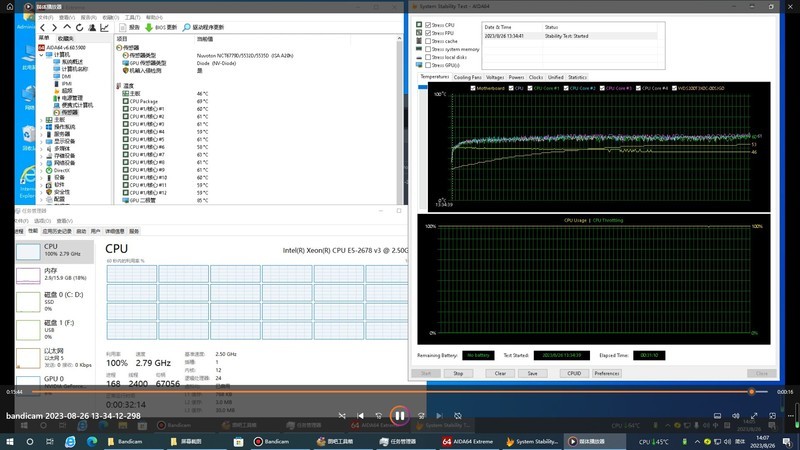
Task: Pause the video with the purple pause button
Action: 399,415
